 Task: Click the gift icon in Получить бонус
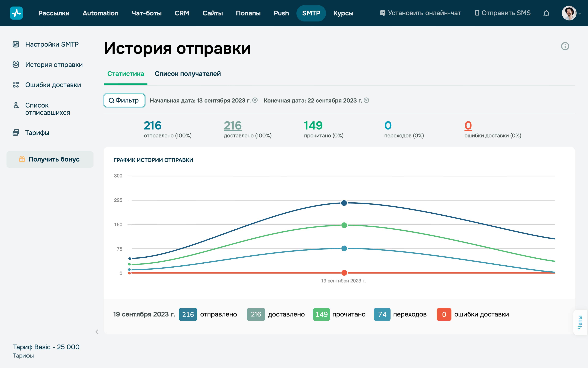(22, 159)
